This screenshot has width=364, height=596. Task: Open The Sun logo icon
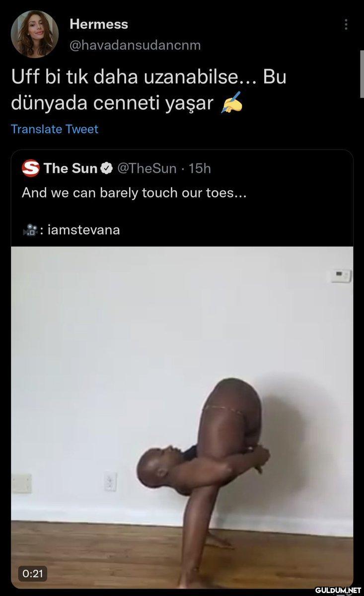(31, 168)
